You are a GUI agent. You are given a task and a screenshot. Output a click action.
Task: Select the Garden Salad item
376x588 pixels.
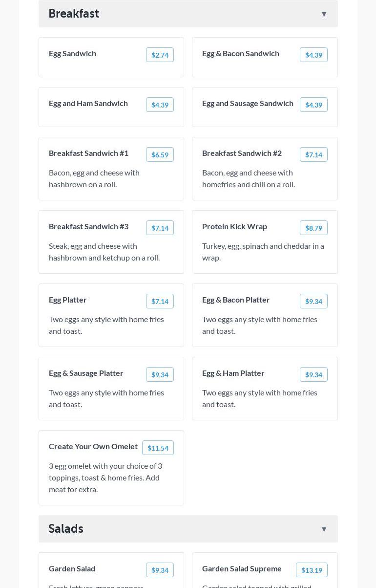point(72,569)
